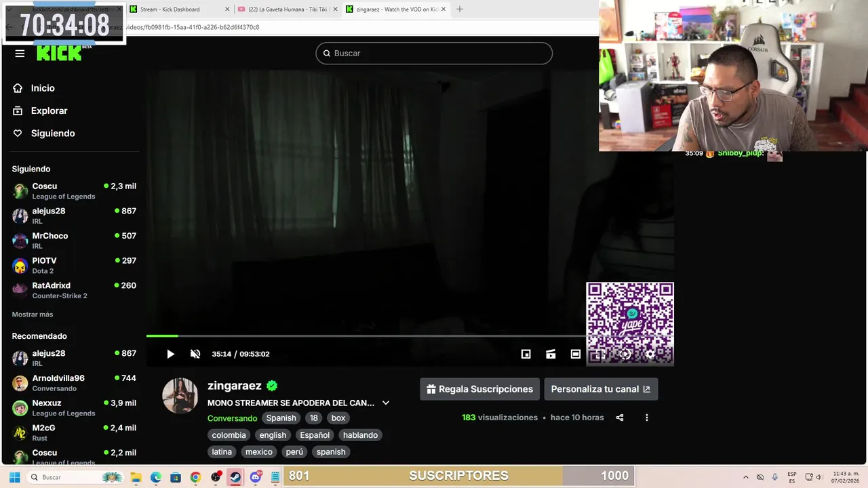This screenshot has width=868, height=488.
Task: Open Discord from the taskbar
Action: click(x=256, y=477)
